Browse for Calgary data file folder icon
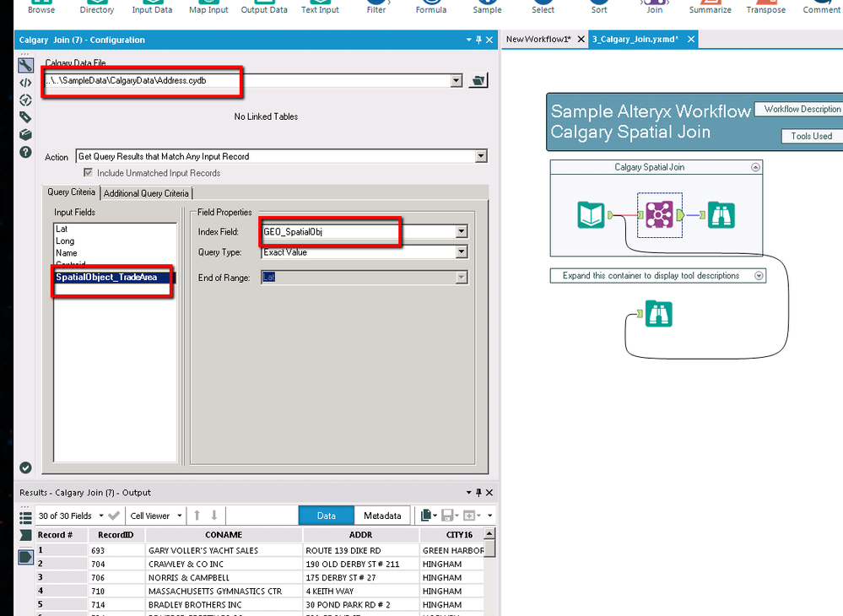The image size is (843, 616). click(x=478, y=81)
